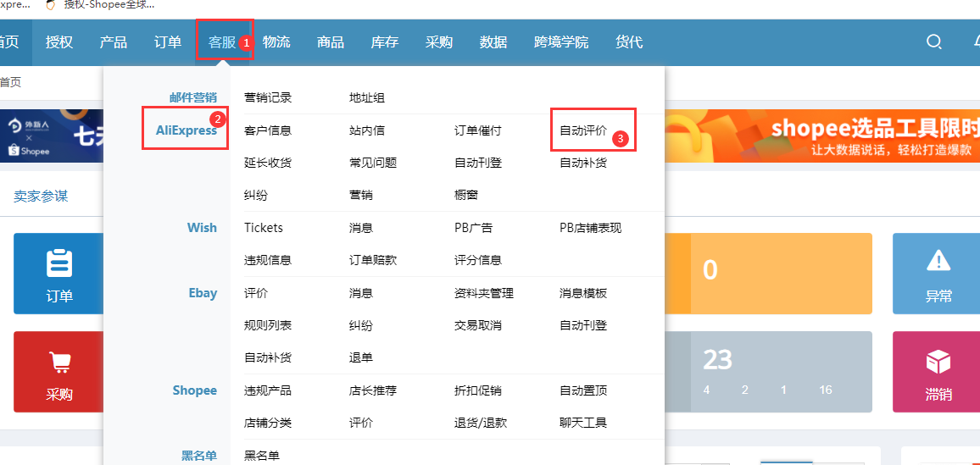Viewport: 980px width, 465px height.
Task: Click the 滞销 box tile icon
Action: [x=938, y=362]
